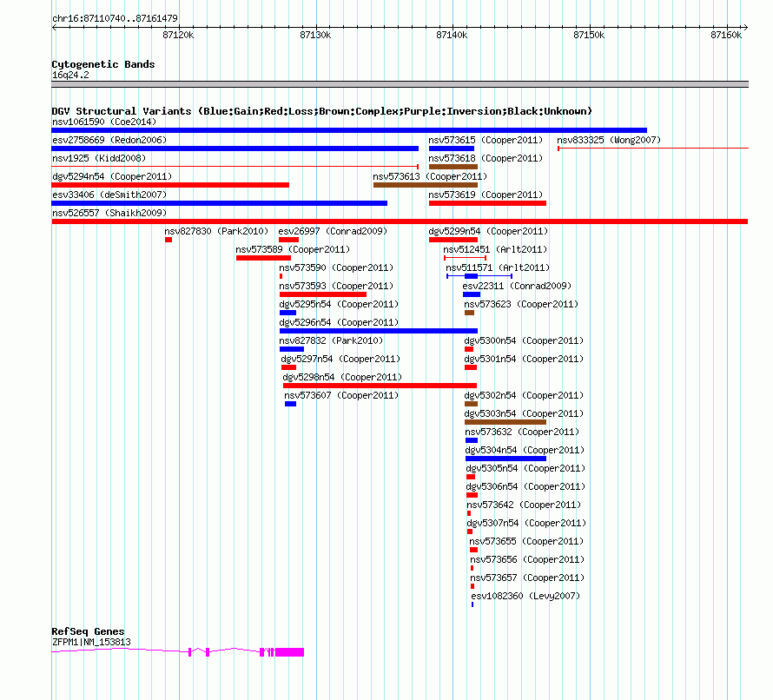Image resolution: width=773 pixels, height=700 pixels.
Task: Click dgv5306n54 (Cooper2011) label
Action: click(525, 486)
